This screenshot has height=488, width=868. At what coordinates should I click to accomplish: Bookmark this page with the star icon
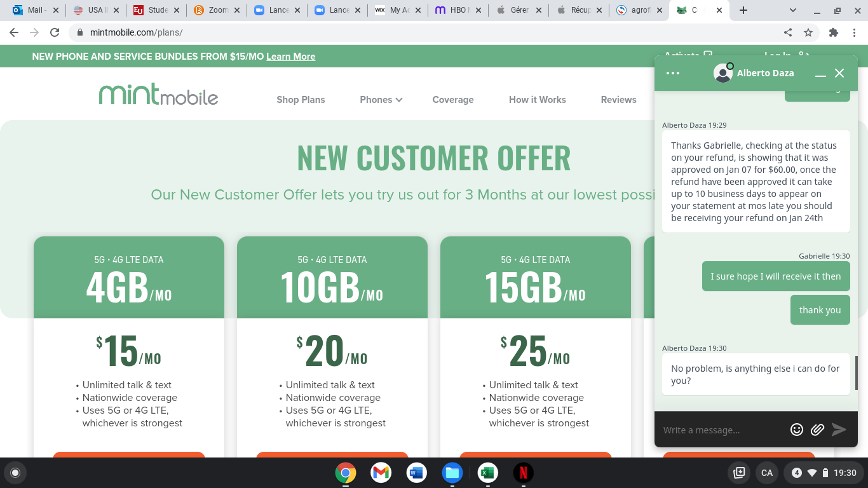tap(808, 32)
